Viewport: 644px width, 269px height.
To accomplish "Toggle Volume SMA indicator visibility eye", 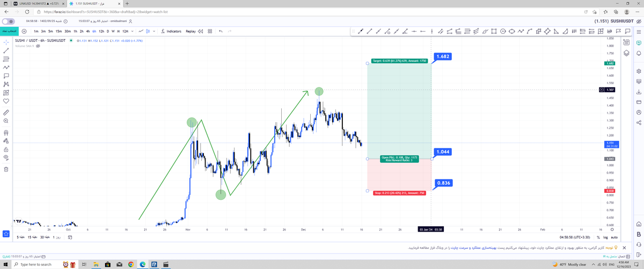I will click(38, 46).
